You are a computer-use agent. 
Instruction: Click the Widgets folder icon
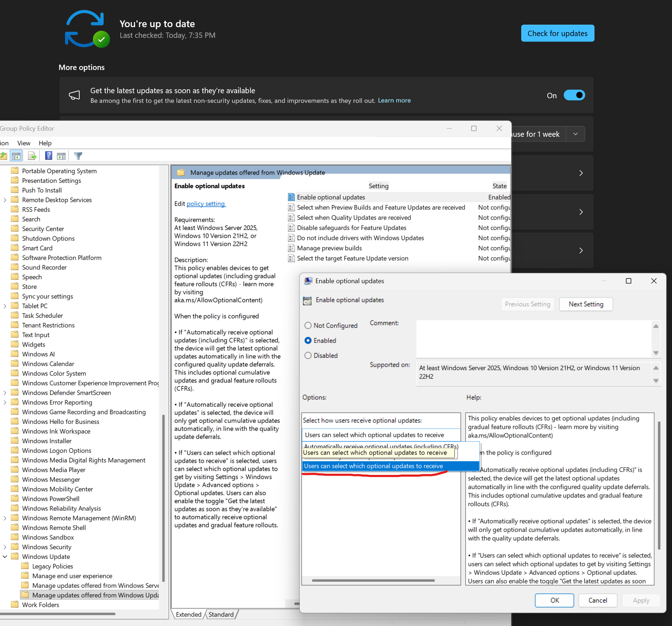click(15, 344)
